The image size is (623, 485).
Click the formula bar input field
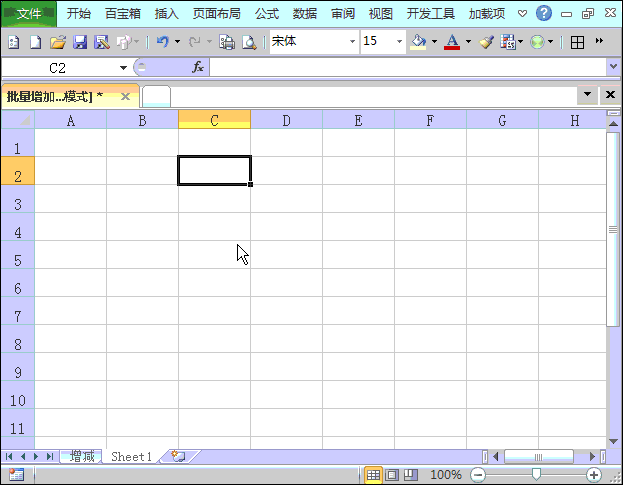pos(408,67)
